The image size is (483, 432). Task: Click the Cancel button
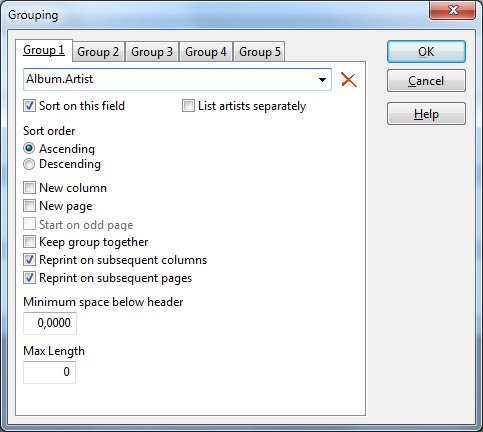point(426,81)
